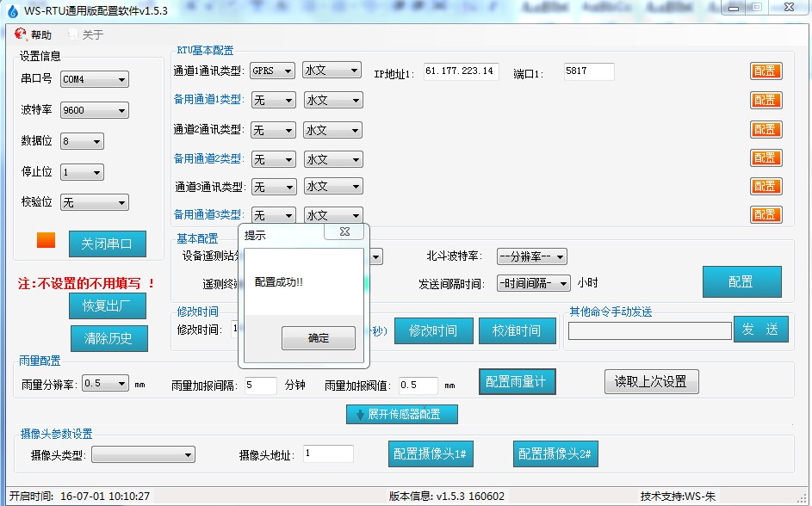Viewport: 812px width, 506px height.
Task: Open 备用通道2类型 无 dropdown
Action: pyautogui.click(x=274, y=159)
